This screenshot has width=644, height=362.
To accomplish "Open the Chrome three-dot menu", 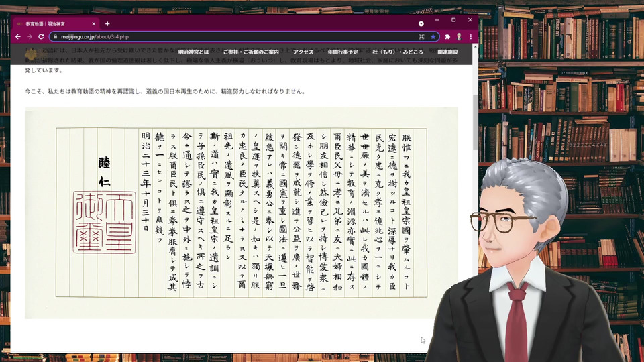I will [471, 36].
